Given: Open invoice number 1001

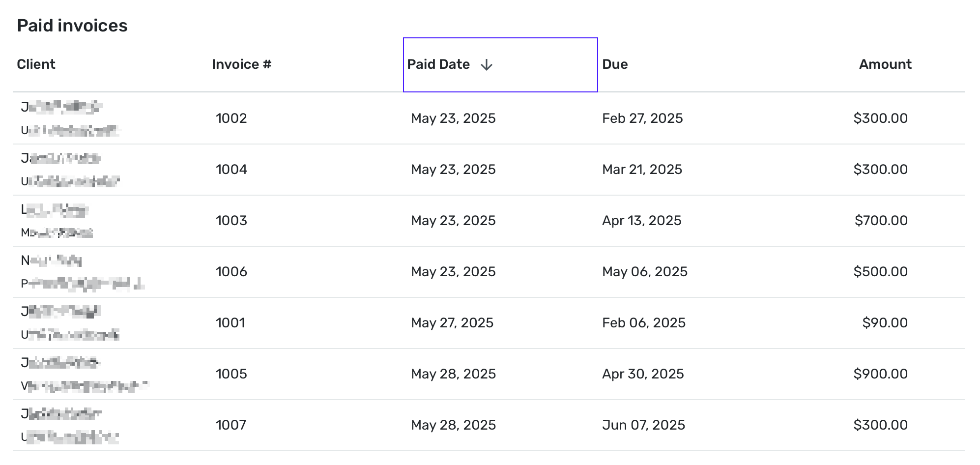Looking at the screenshot, I should coord(230,323).
